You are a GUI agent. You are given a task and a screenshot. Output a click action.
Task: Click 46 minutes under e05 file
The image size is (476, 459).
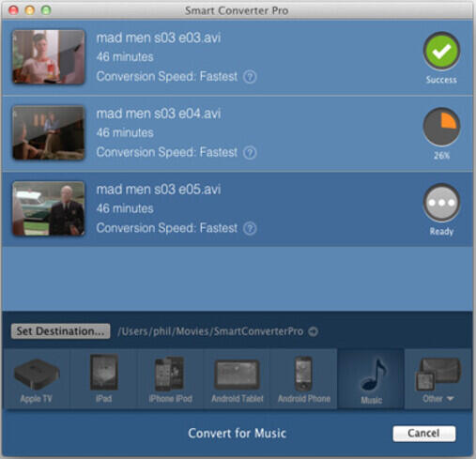click(125, 208)
